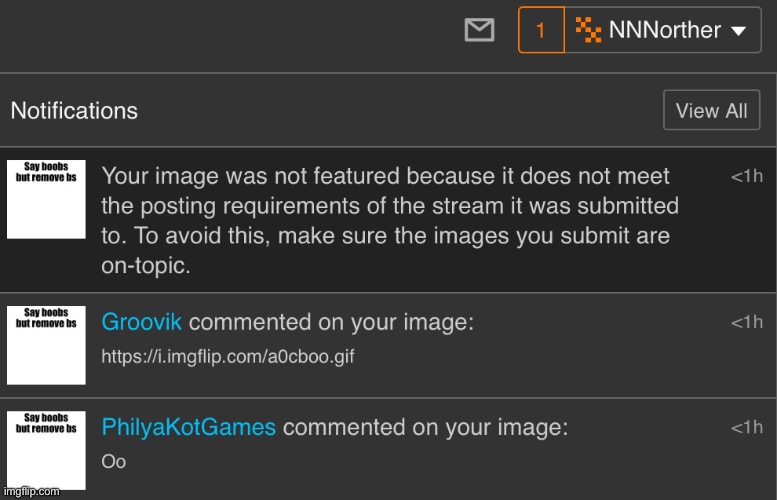Screen dimensions: 777x500
Task: Click timestamp on the not-featured notification
Action: (746, 176)
